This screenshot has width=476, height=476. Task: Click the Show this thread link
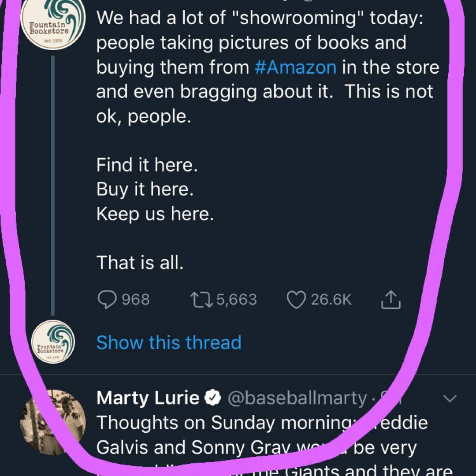click(169, 343)
